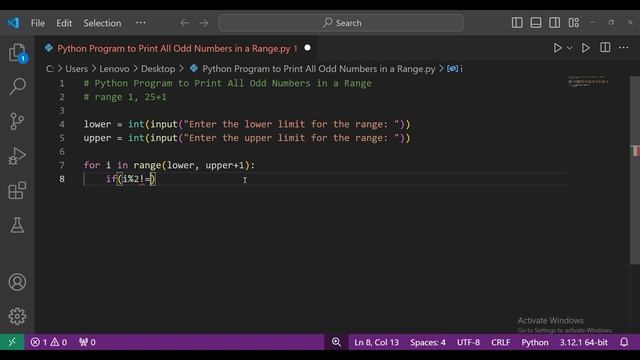Open the Search view in activity bar
The image size is (640, 360).
click(x=17, y=87)
